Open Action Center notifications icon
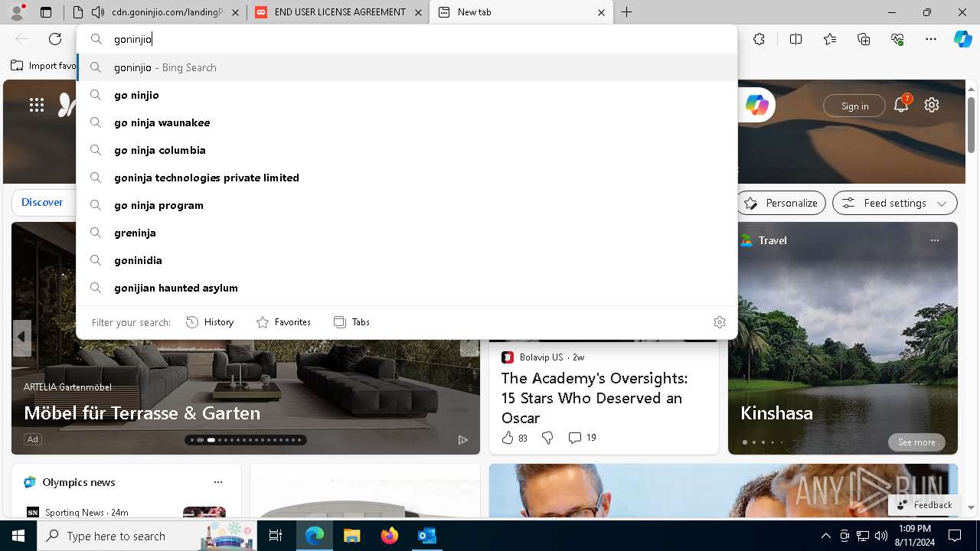Image resolution: width=980 pixels, height=551 pixels. coord(955,536)
